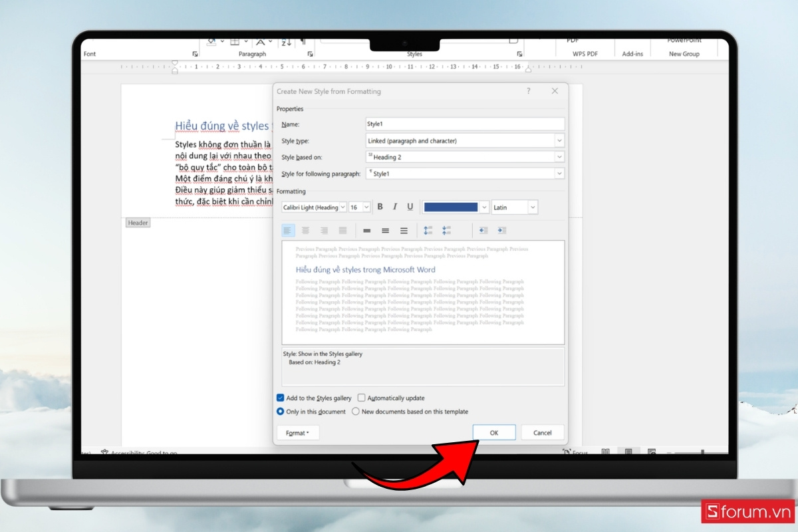Open Style for following paragraph dropdown

pyautogui.click(x=559, y=174)
